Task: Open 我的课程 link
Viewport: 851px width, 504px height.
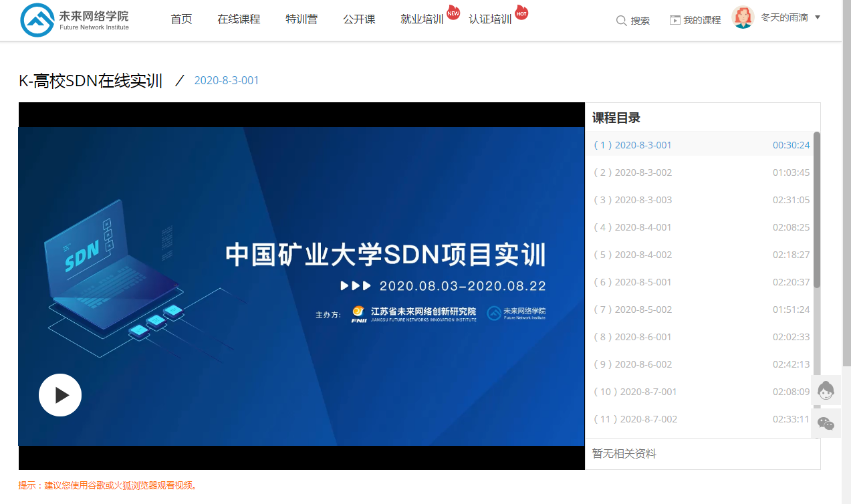Action: click(702, 21)
